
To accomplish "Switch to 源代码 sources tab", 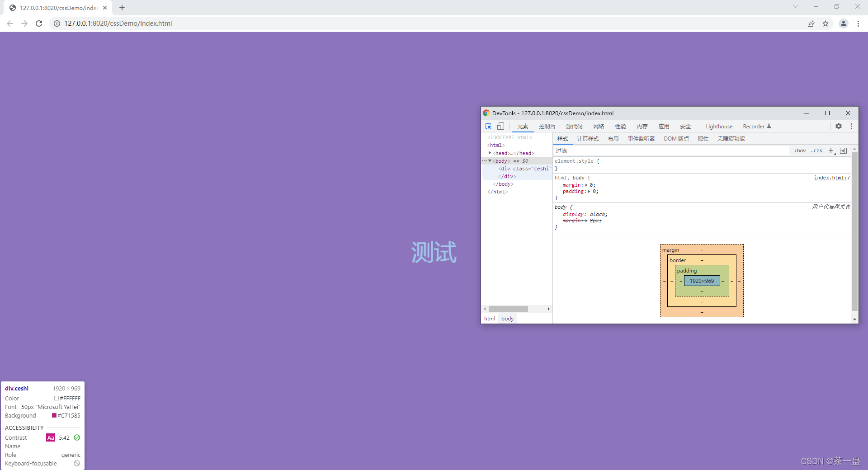I will [x=574, y=127].
